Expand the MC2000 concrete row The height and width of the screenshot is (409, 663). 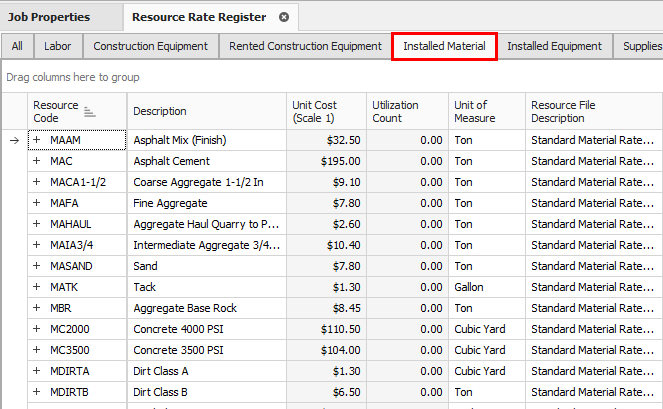click(37, 329)
